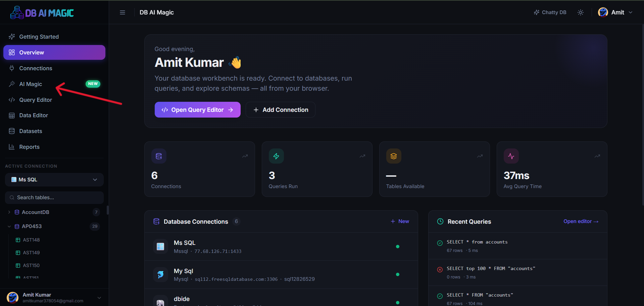
Task: Open Chatty DB assistant
Action: (x=550, y=12)
